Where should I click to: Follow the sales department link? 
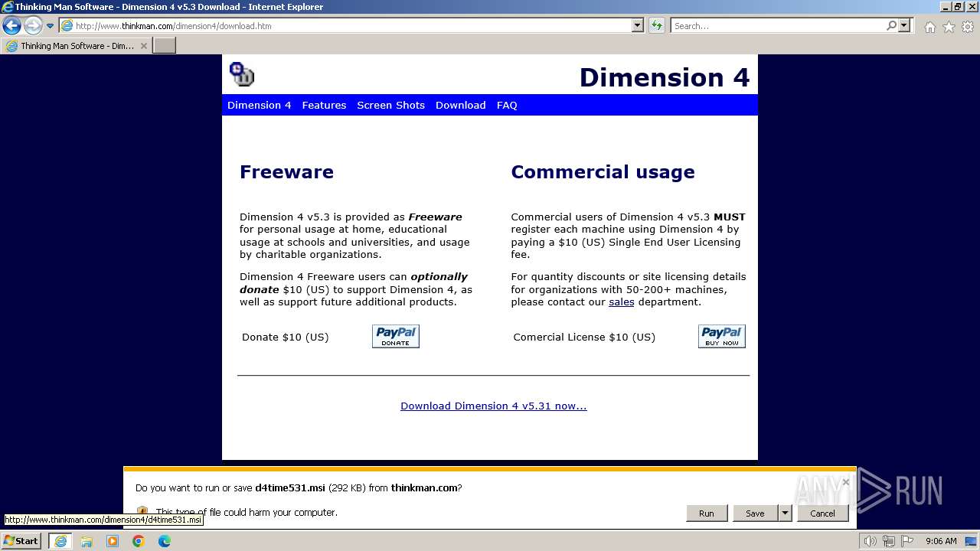coord(622,302)
